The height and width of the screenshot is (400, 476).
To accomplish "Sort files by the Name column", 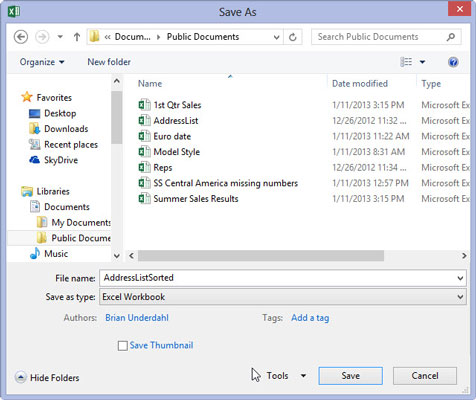I will (150, 84).
